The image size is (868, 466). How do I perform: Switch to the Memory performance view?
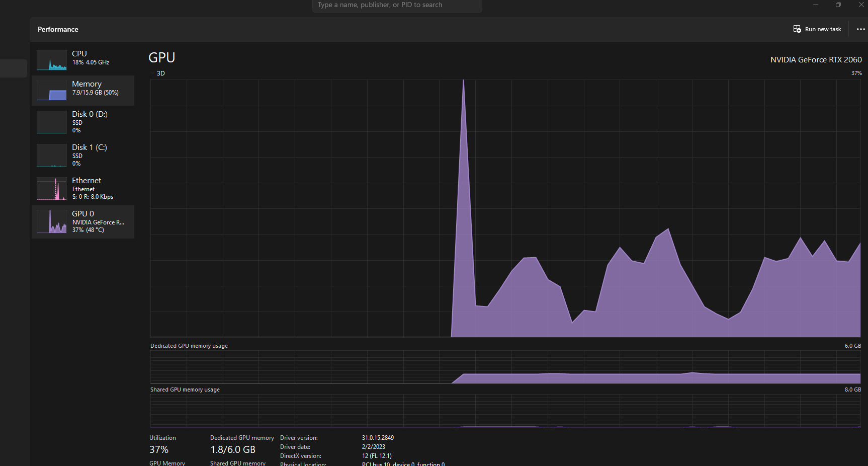pos(83,91)
